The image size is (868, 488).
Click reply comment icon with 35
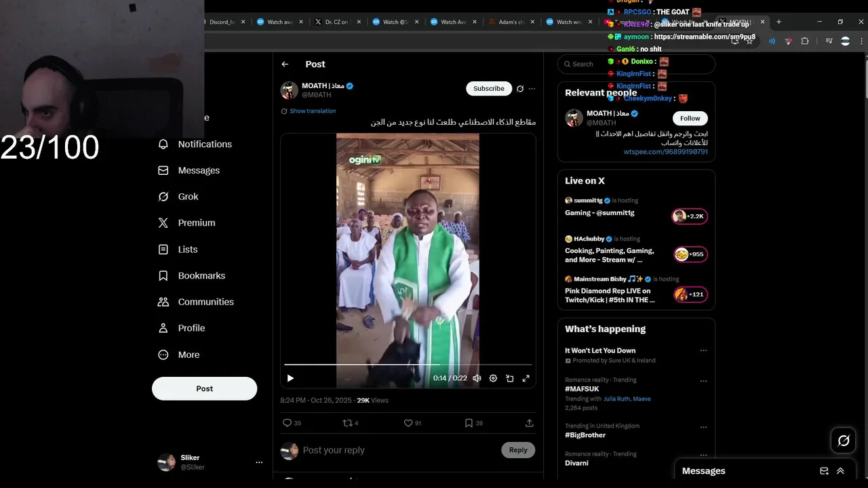[292, 423]
